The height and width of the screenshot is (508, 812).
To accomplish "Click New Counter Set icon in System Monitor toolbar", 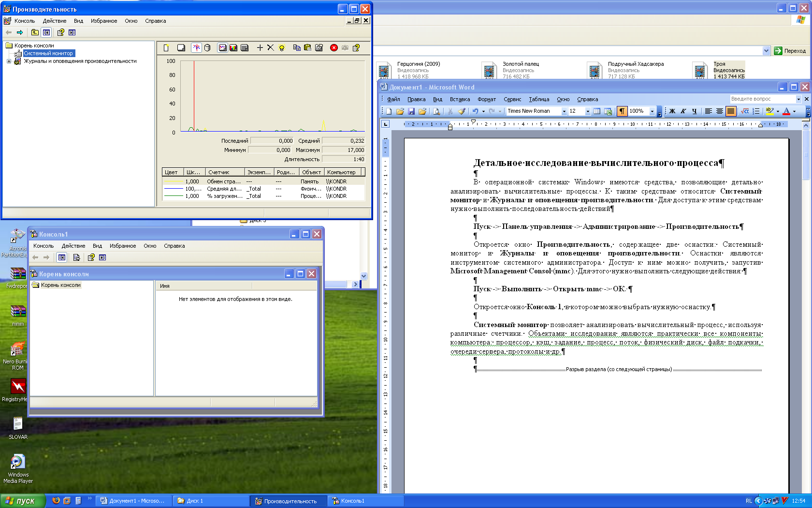I will click(166, 47).
